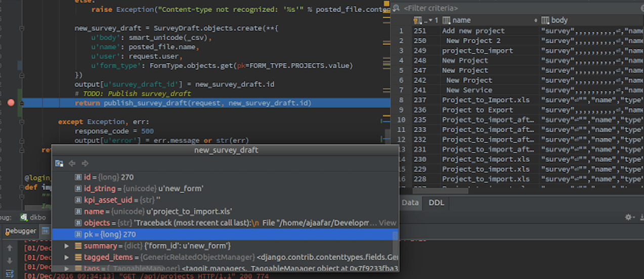Select table cell 'New Project 2'
This screenshot has width=644, height=279.
[474, 40]
